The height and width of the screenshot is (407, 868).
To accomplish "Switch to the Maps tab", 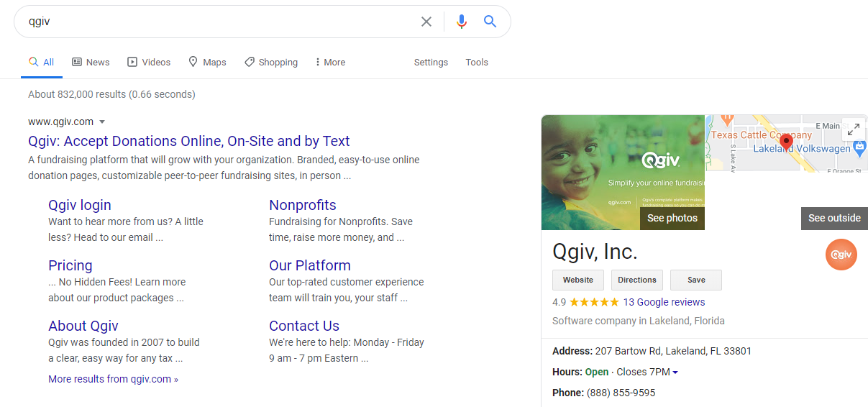I will click(207, 63).
